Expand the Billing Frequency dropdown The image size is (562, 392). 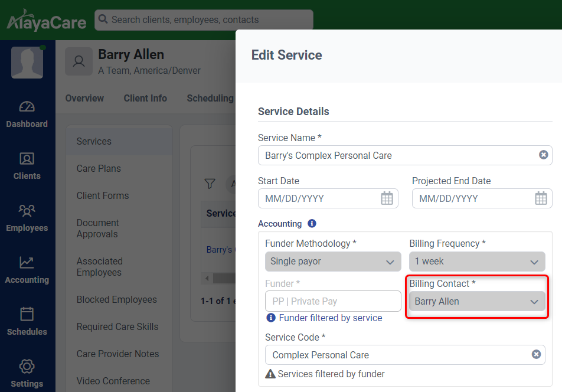coord(477,262)
